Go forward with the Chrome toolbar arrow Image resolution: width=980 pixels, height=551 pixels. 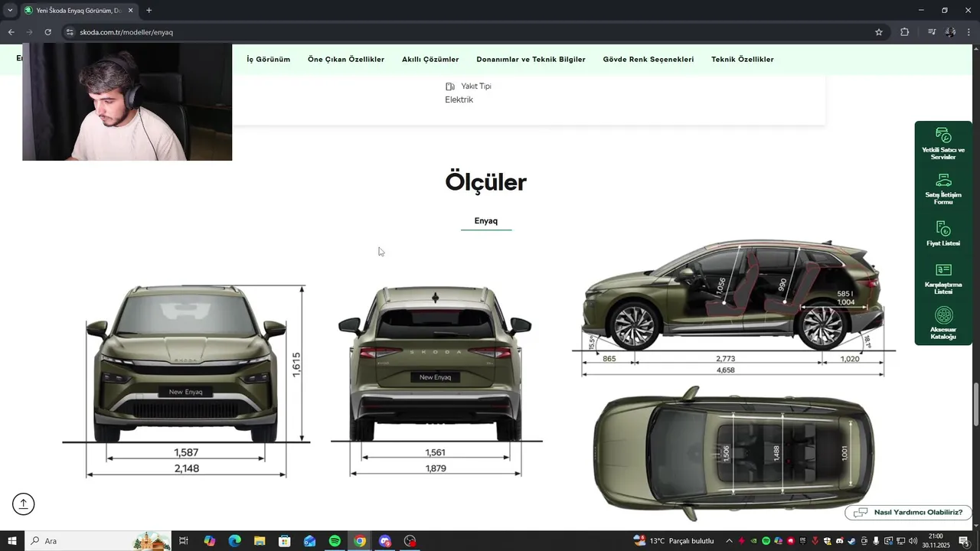tap(29, 32)
